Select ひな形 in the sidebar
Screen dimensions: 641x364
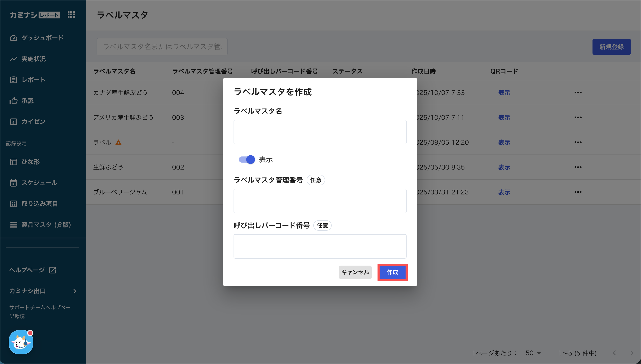point(31,162)
